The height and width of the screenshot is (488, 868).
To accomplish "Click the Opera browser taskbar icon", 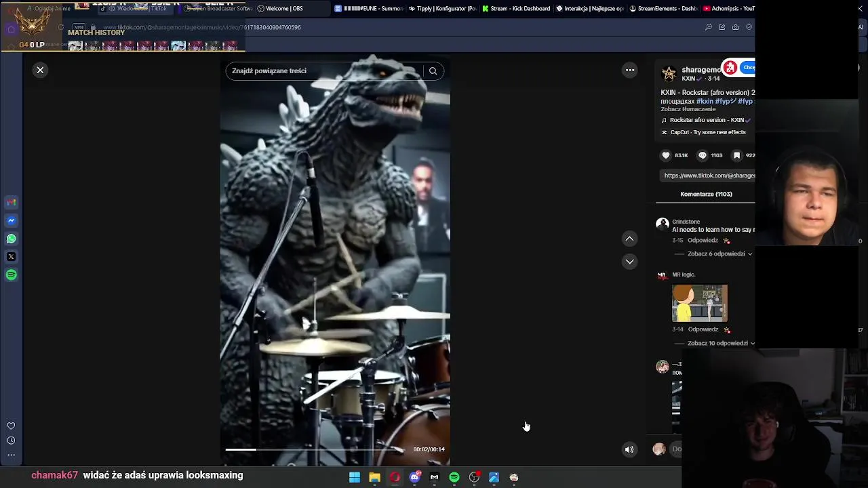I will [x=395, y=477].
